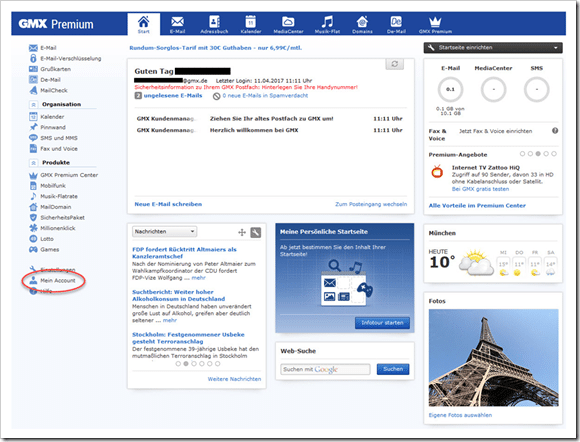580x442 pixels.
Task: Open Startseite einrichten dropdown
Action: 493,48
